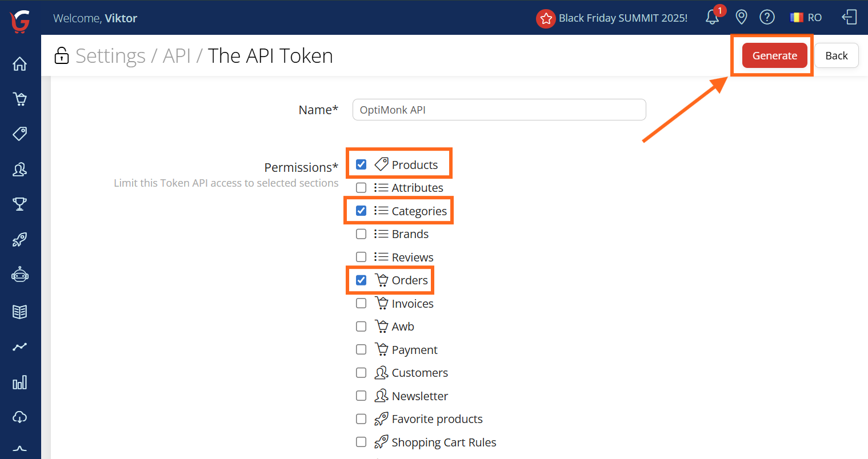
Task: Click the Settings breadcrumb link
Action: pyautogui.click(x=110, y=56)
